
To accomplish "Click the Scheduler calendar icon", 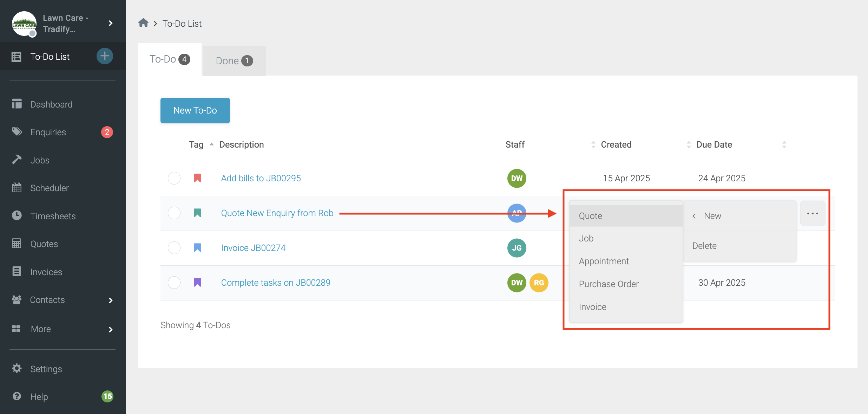I will [x=17, y=188].
